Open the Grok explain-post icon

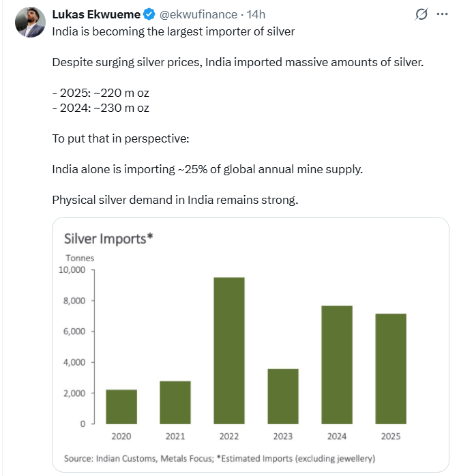coord(421,14)
